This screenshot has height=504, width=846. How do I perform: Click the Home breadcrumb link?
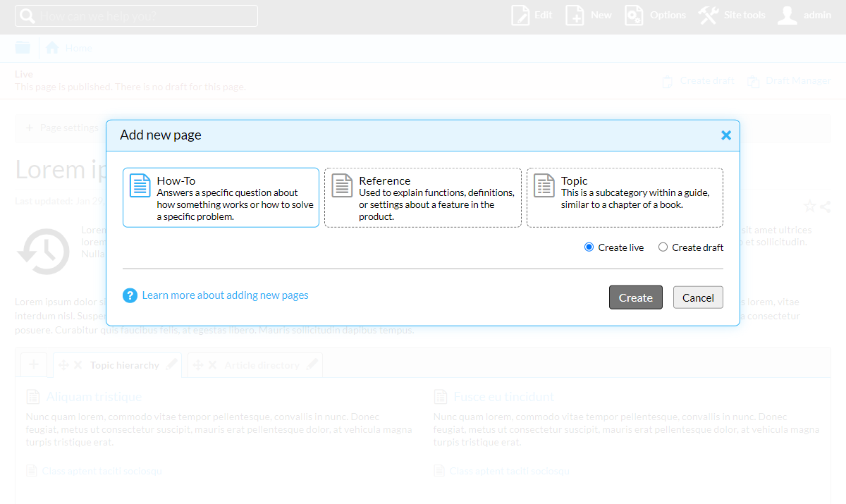(78, 48)
